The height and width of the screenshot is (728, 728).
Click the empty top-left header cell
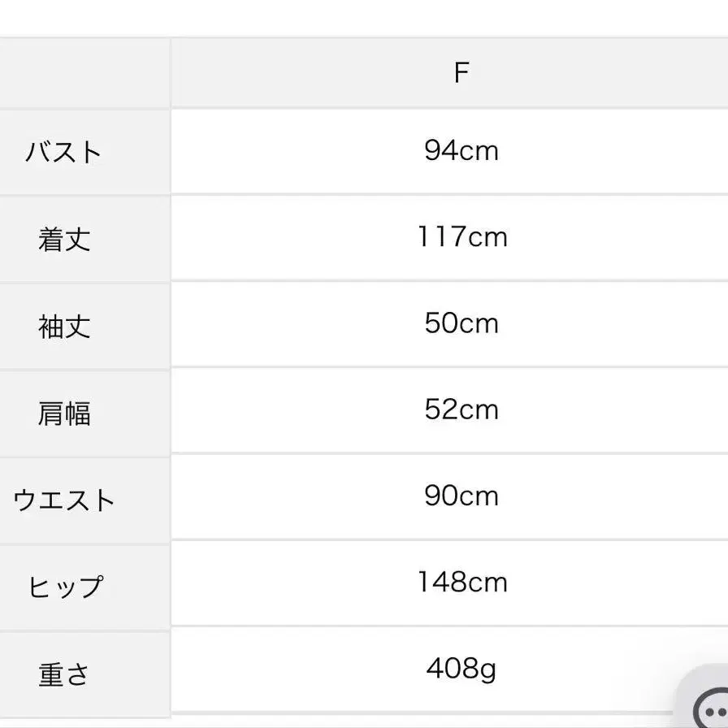85,73
